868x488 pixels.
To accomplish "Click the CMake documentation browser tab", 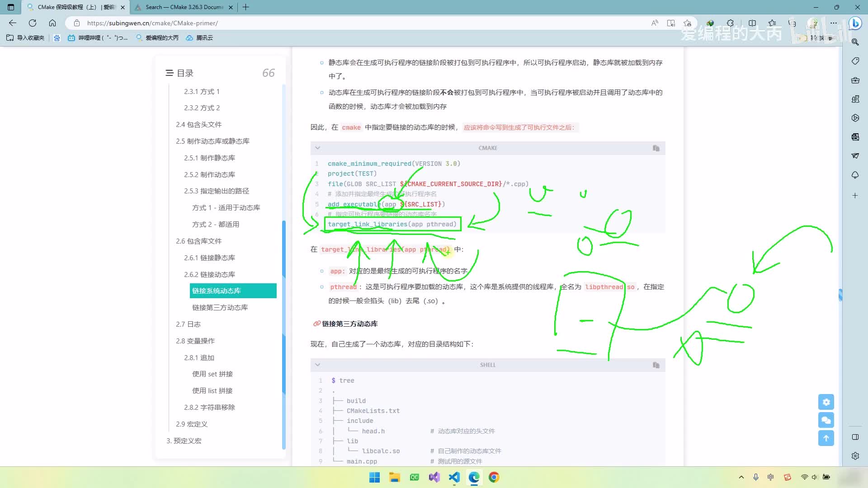I will pos(181,7).
